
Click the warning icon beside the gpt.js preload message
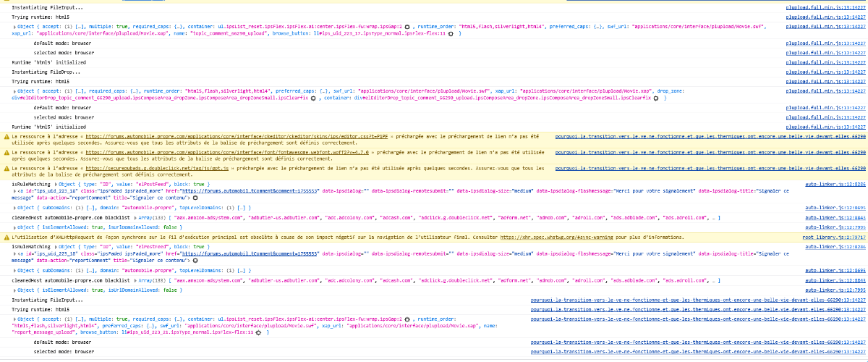[7, 168]
